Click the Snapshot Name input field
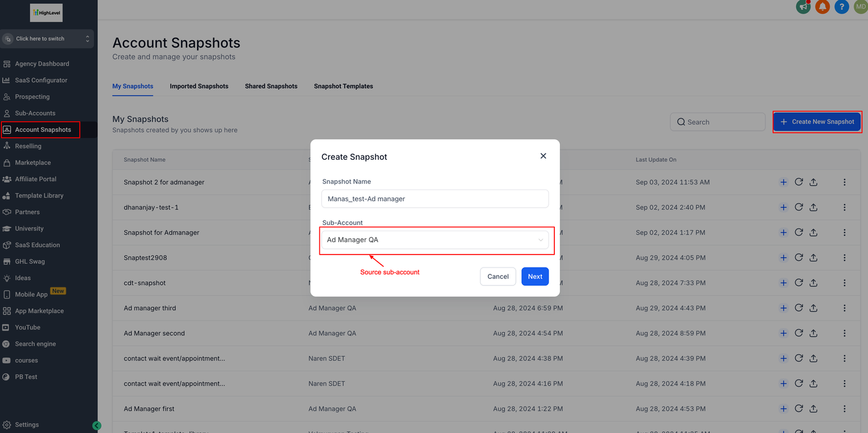The image size is (868, 433). pyautogui.click(x=435, y=199)
